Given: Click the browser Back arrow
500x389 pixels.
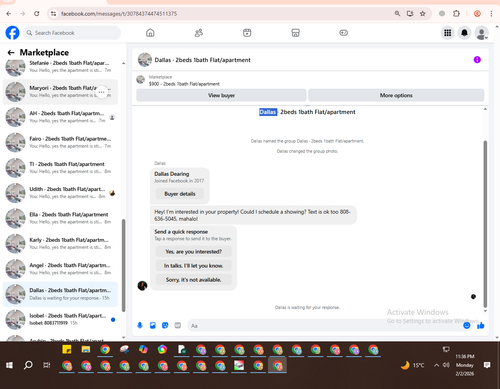Looking at the screenshot, I should point(9,14).
